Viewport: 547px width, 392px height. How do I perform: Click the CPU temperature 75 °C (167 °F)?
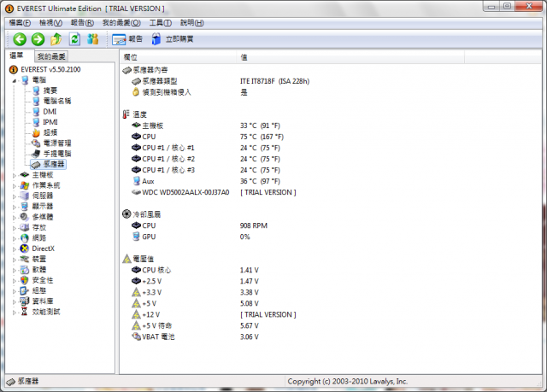pos(262,137)
